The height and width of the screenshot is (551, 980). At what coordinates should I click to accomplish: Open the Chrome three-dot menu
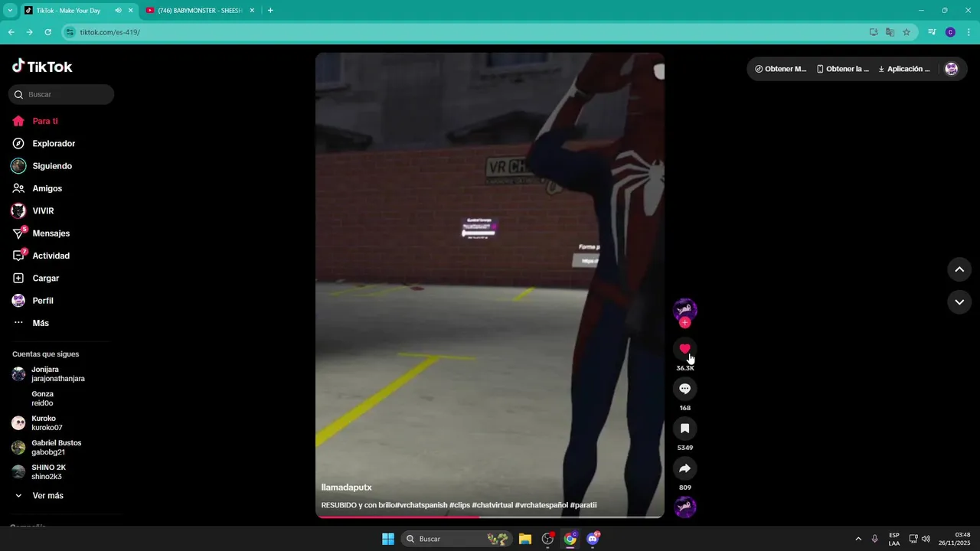[969, 32]
